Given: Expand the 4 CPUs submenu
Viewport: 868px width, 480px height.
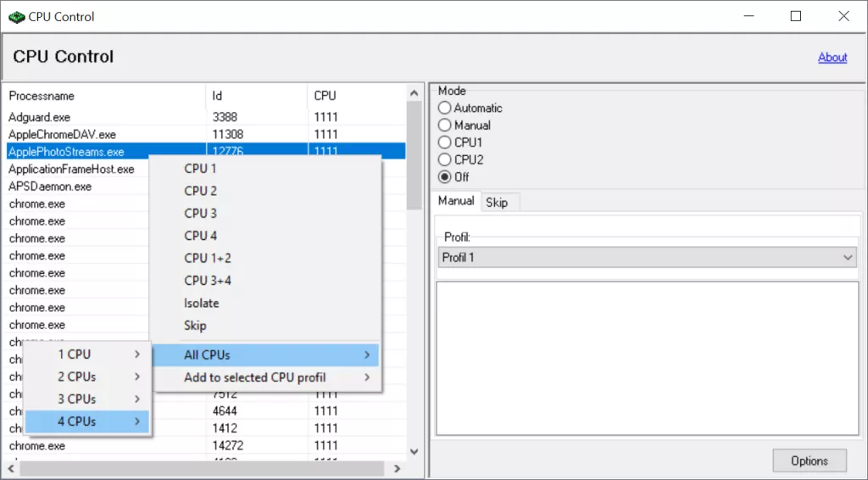Looking at the screenshot, I should coord(87,421).
